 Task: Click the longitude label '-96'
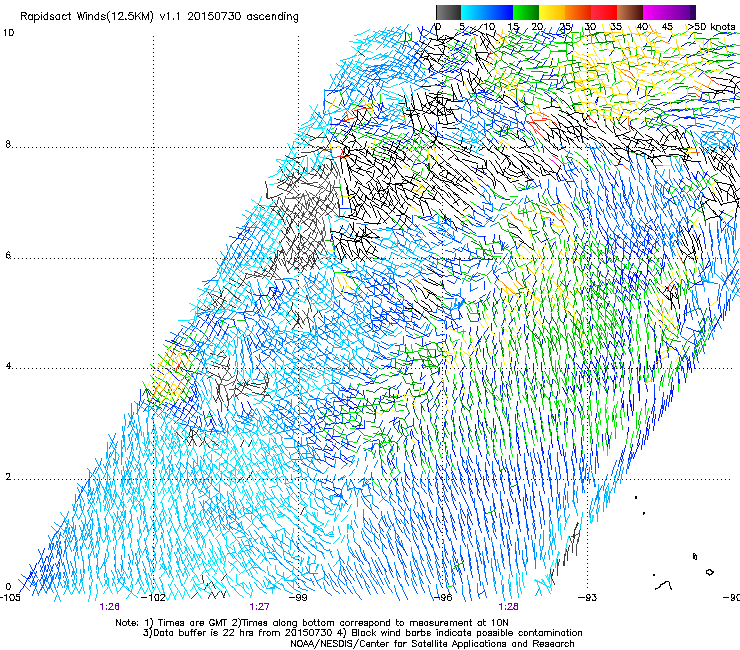(x=443, y=598)
